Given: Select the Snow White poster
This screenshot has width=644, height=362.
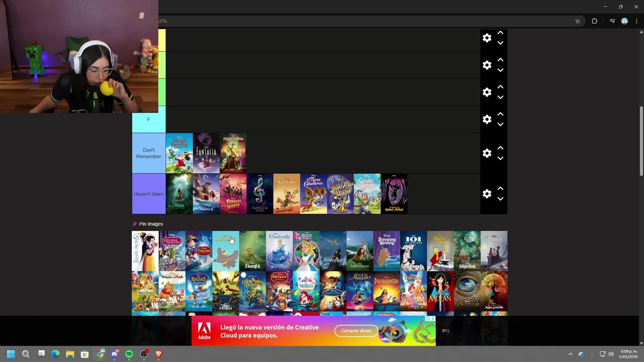Looking at the screenshot, I should (x=145, y=251).
